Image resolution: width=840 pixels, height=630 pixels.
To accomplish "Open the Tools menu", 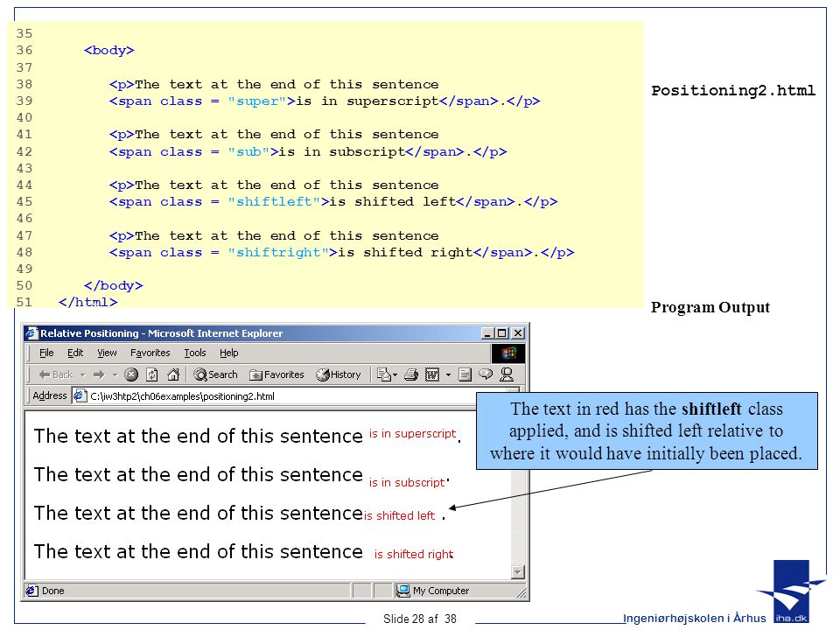I will (x=195, y=353).
